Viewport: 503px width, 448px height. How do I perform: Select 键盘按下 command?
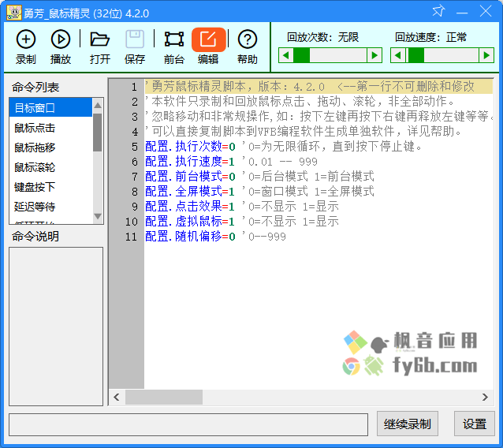[50, 187]
